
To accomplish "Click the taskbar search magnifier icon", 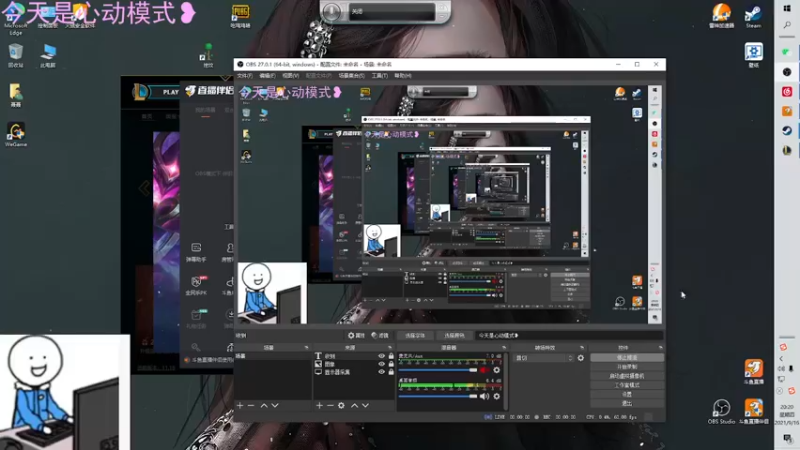I will coord(787,25).
